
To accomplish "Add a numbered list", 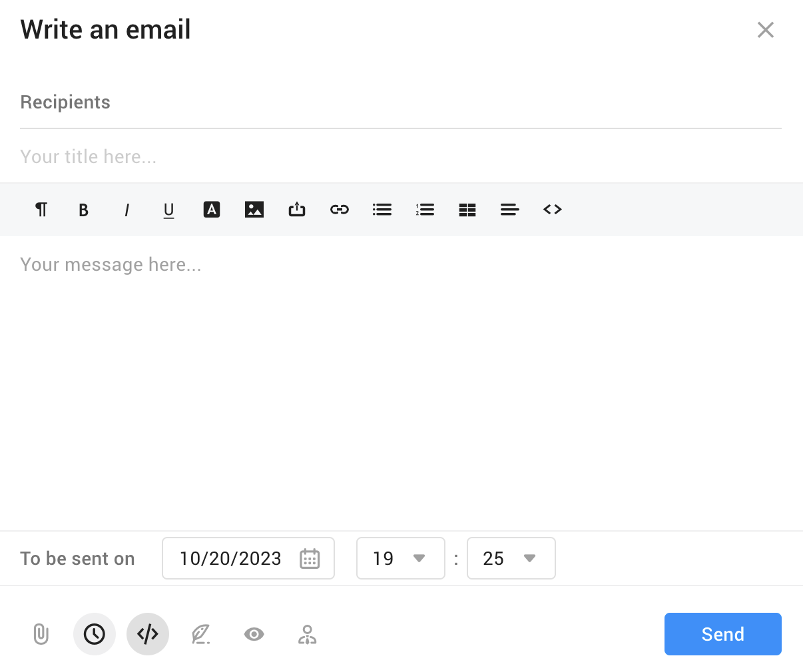I will point(425,210).
